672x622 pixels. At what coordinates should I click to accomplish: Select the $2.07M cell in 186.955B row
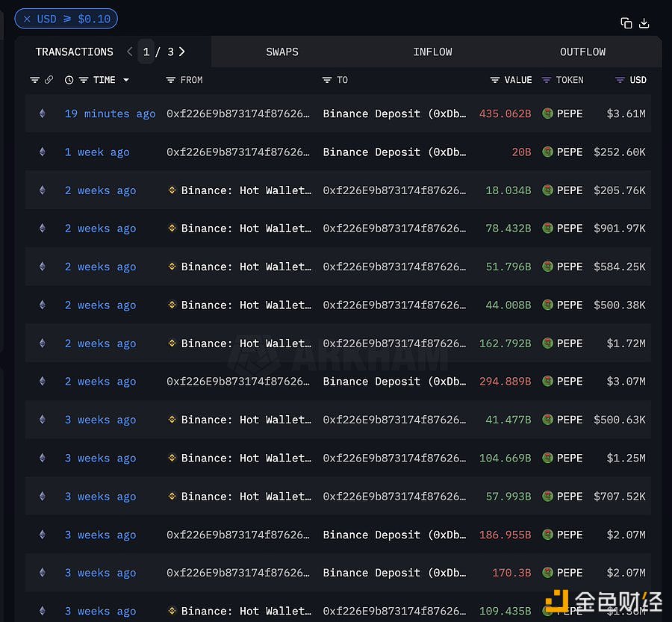tap(626, 535)
